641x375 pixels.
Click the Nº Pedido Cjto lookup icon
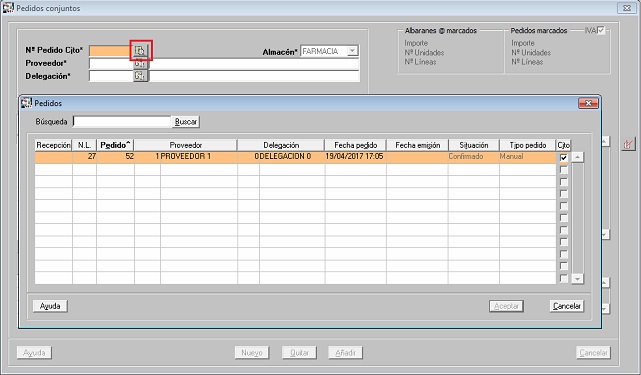coord(141,51)
